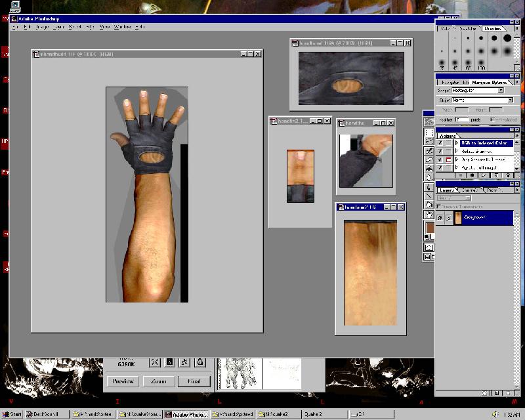525x420 pixels.
Task: Select the Rectangular Marquee tool
Action: pyautogui.click(x=429, y=131)
